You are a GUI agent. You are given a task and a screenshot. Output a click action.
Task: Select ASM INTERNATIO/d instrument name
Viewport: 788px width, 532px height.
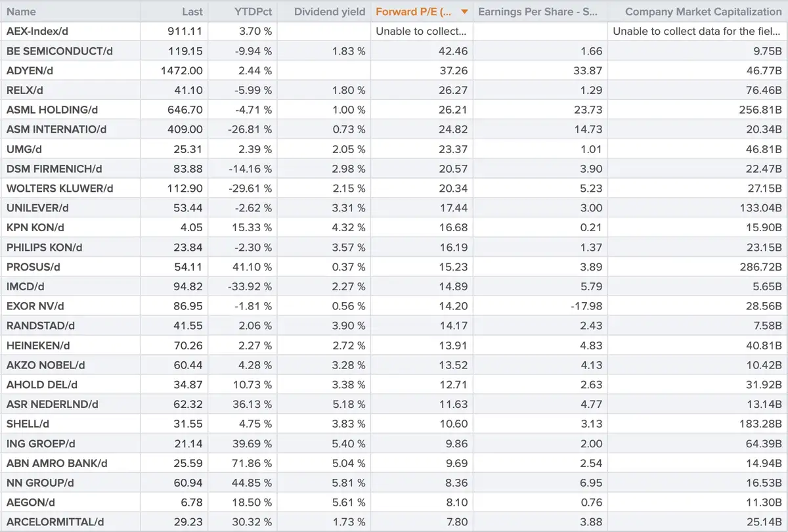(56, 129)
